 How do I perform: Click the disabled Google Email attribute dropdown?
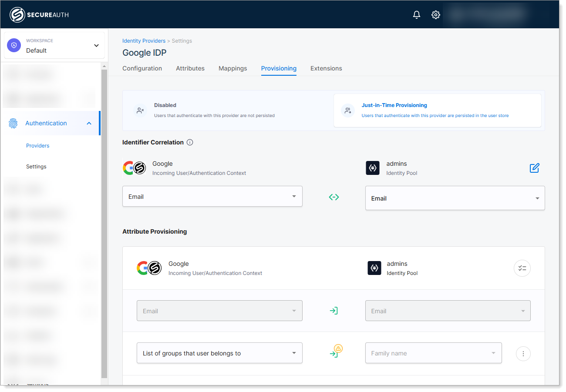click(219, 311)
